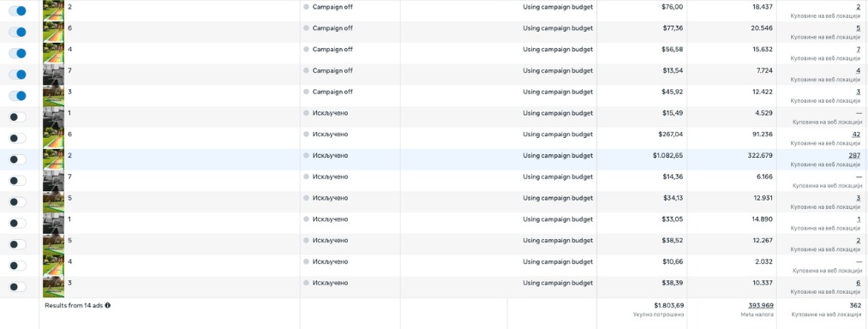Open the 287 results link

click(x=854, y=156)
